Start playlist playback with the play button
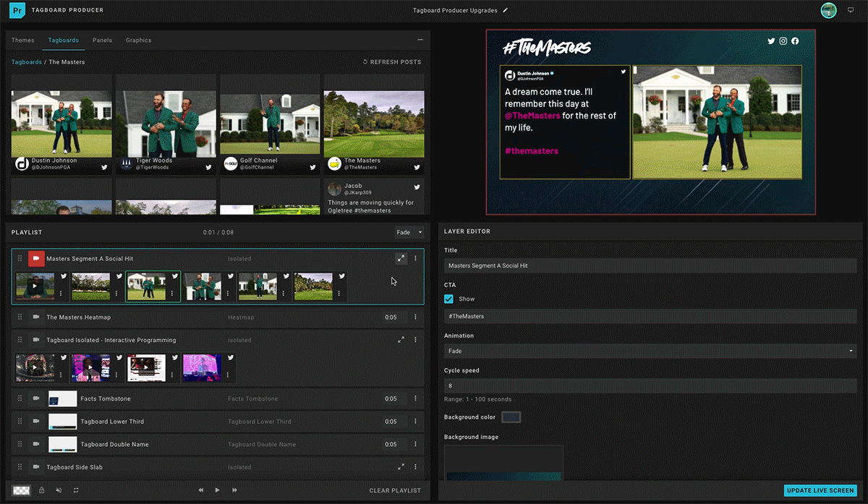 pos(217,490)
